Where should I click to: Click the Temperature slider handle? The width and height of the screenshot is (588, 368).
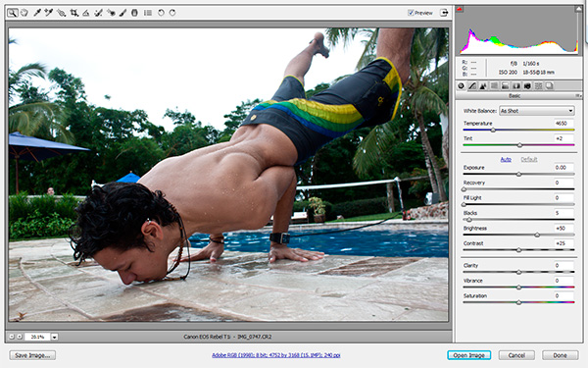pyautogui.click(x=493, y=131)
